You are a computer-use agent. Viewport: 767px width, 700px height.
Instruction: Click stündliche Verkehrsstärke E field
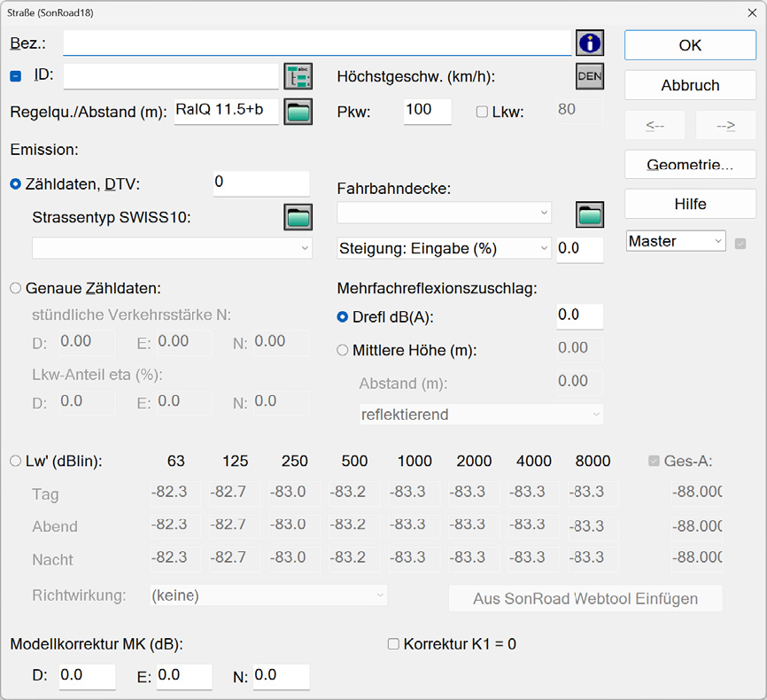tap(184, 343)
